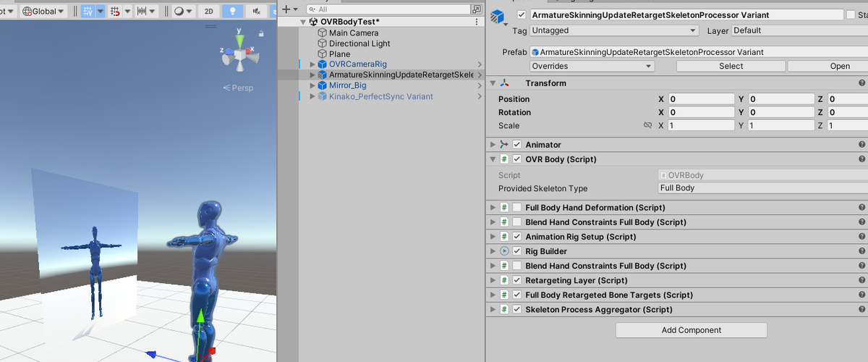Click the scene orientation gizmo
The height and width of the screenshot is (362, 868).
coord(239,53)
